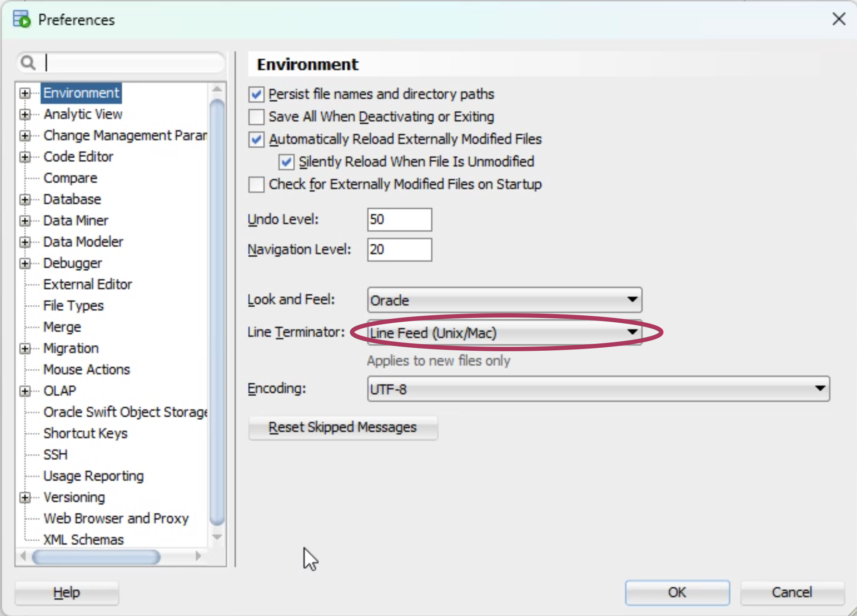This screenshot has width=857, height=616.
Task: Enable Save All When Deactivating or Exiting
Action: pos(256,117)
